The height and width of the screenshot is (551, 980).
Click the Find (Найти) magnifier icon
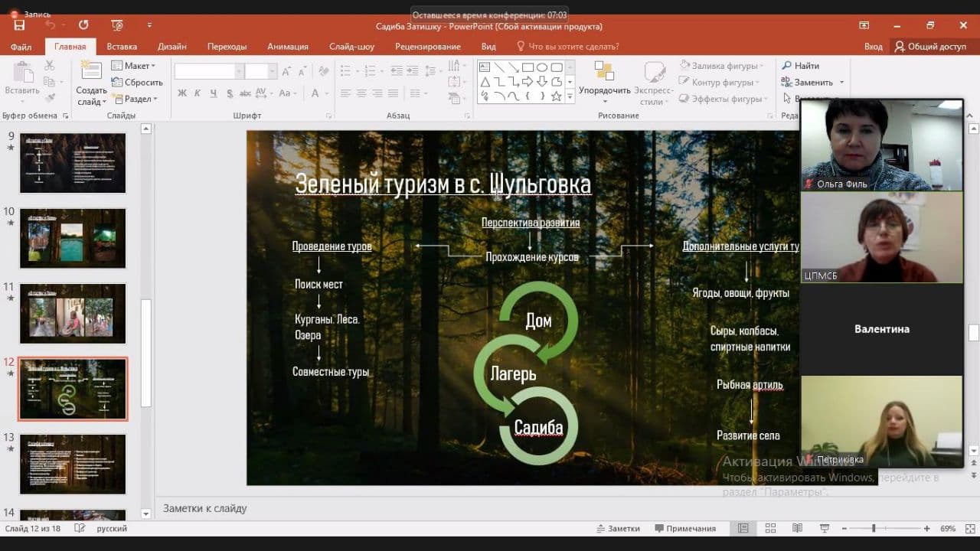(x=786, y=66)
